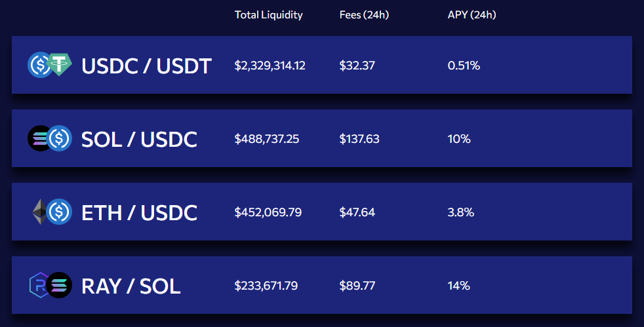The height and width of the screenshot is (327, 644).
Task: Click the Raydium RAY hexagon icon
Action: pyautogui.click(x=39, y=285)
